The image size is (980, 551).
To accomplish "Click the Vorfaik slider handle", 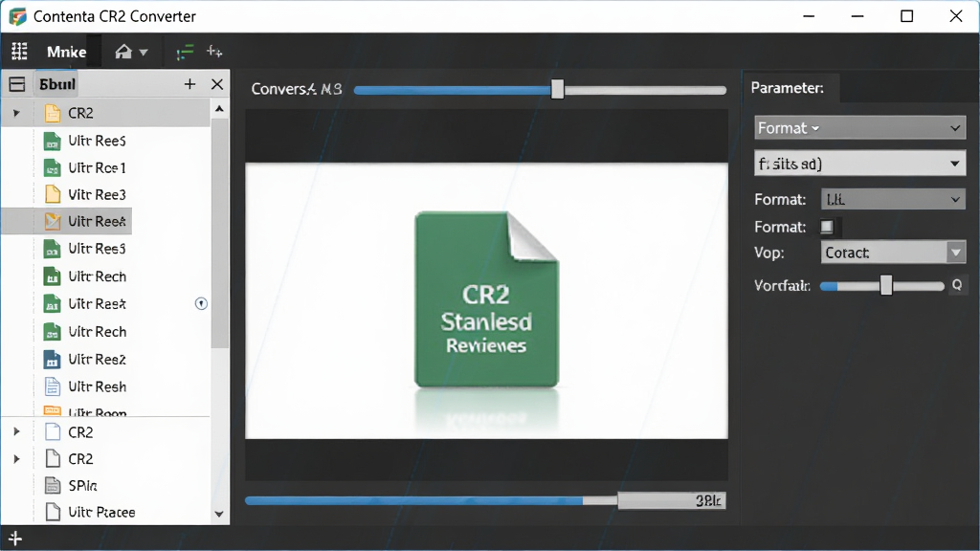I will pos(886,285).
